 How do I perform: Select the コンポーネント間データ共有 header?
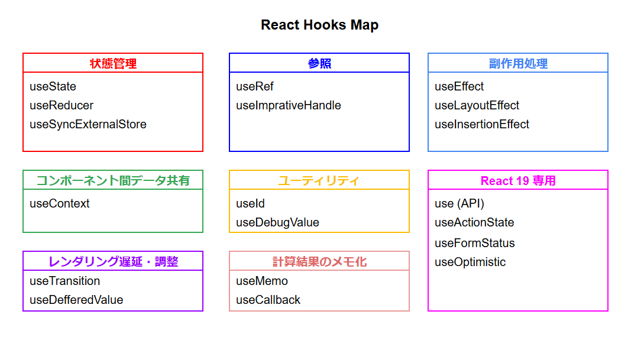(113, 180)
